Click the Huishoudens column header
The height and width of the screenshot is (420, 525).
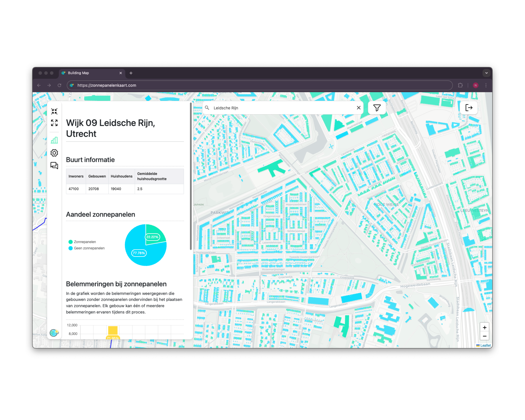point(122,176)
